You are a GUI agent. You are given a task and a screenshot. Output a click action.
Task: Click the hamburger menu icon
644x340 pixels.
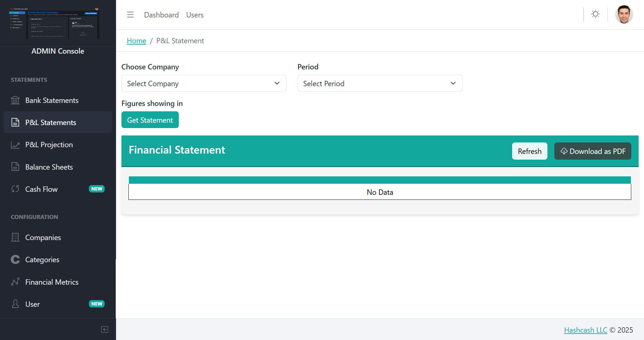[130, 15]
